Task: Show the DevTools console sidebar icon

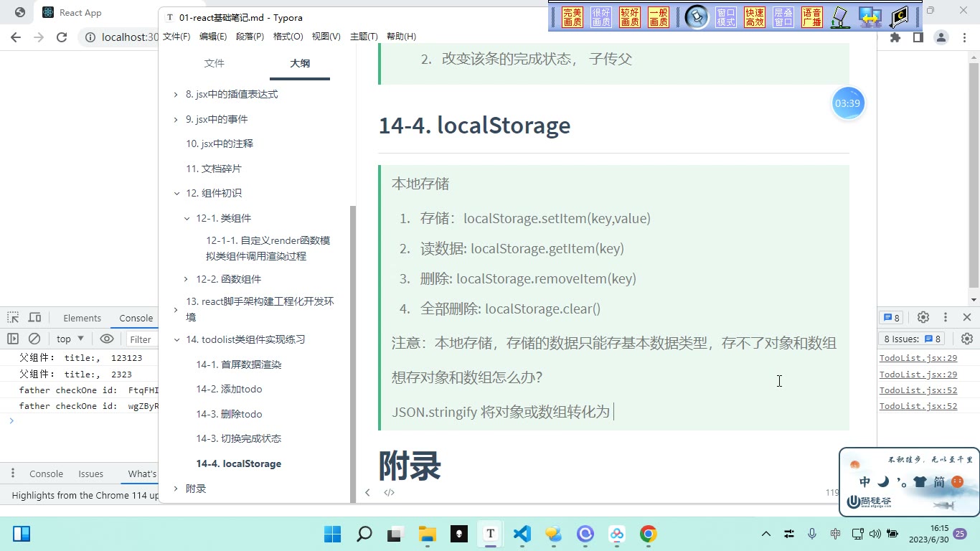Action: pyautogui.click(x=13, y=339)
